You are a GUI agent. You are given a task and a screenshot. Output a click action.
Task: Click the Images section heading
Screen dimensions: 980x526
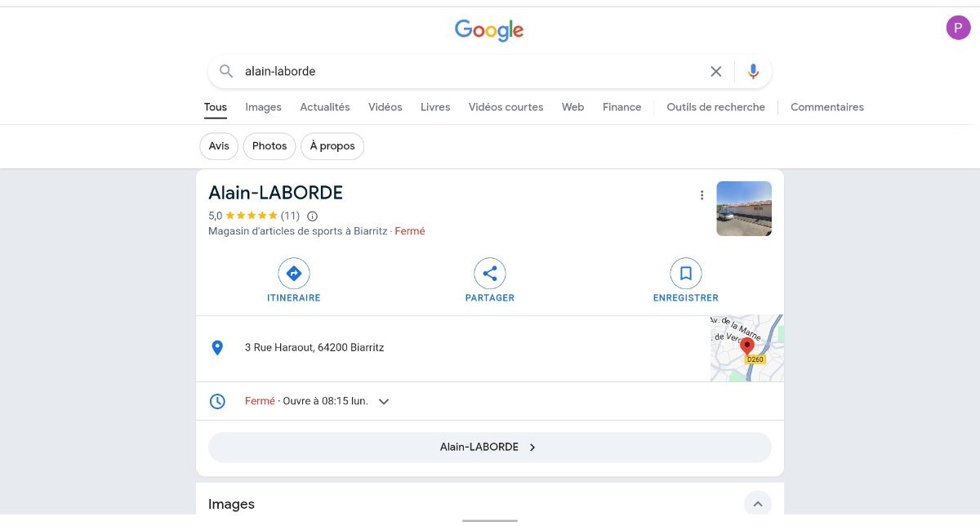232,504
